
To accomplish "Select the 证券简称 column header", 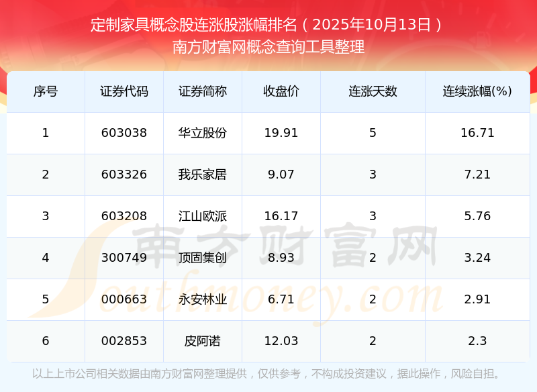I will pyautogui.click(x=203, y=91).
